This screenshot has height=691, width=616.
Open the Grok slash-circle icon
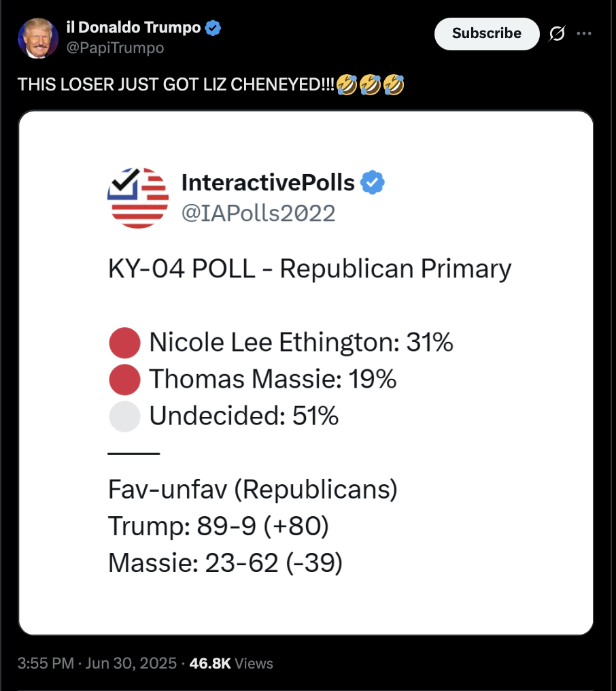coord(557,33)
